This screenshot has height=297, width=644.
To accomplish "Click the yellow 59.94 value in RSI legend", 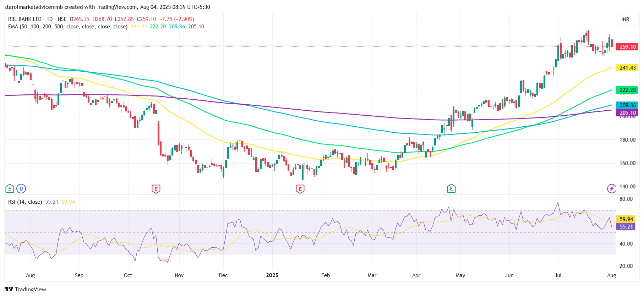I will 68,202.
